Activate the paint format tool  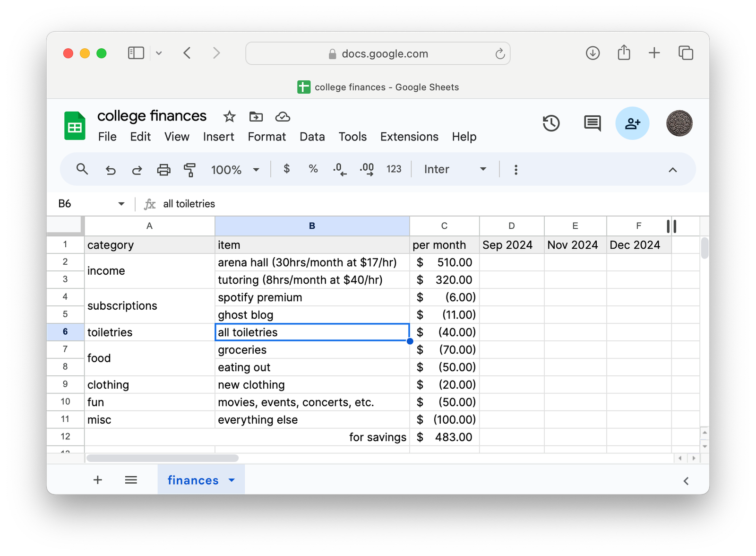(189, 170)
